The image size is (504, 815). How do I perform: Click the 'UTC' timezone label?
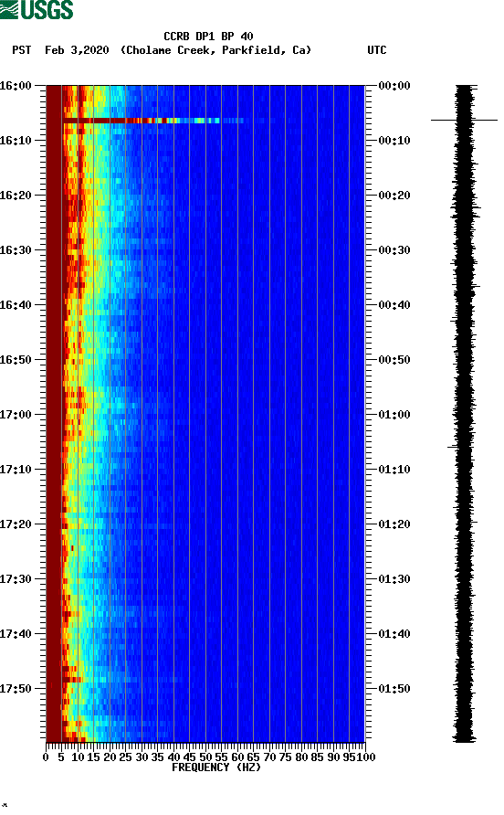(x=377, y=50)
